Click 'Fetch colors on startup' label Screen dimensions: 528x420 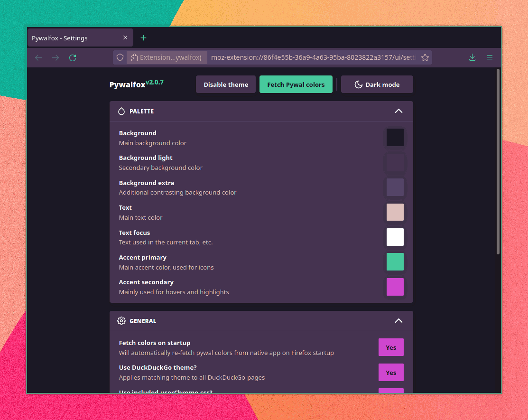pyautogui.click(x=155, y=343)
